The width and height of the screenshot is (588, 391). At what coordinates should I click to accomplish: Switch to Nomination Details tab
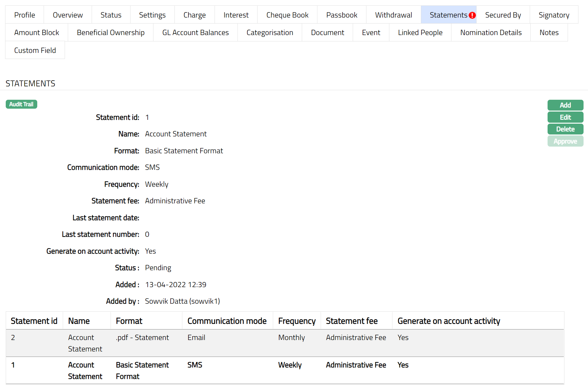[x=491, y=33]
